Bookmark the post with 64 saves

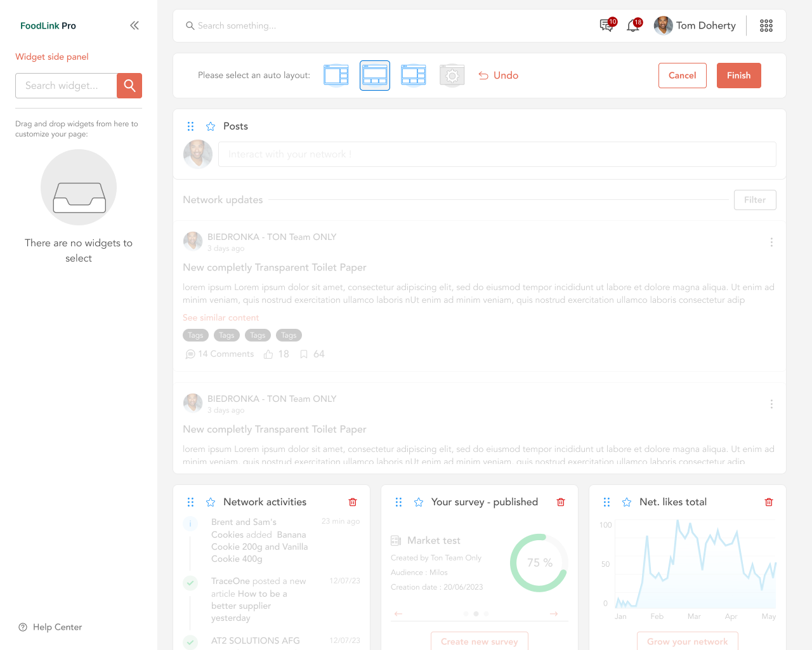(x=304, y=354)
